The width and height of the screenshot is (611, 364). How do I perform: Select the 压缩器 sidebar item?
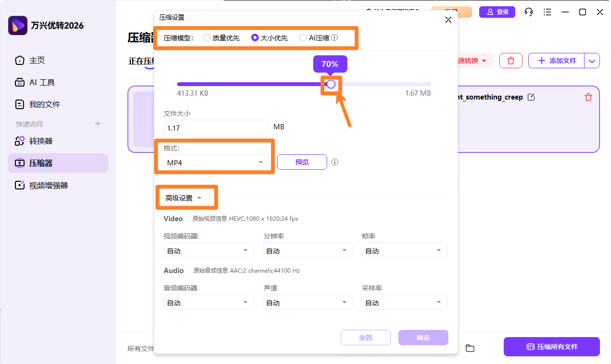(58, 163)
